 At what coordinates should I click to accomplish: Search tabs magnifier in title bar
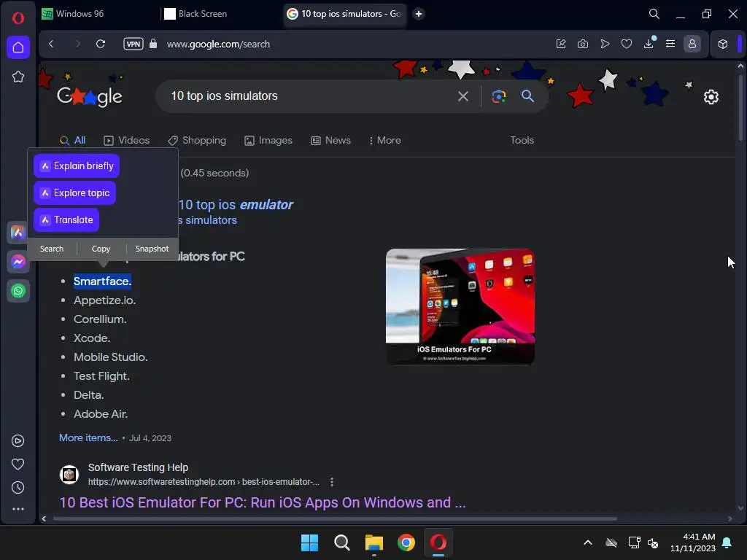pos(654,14)
